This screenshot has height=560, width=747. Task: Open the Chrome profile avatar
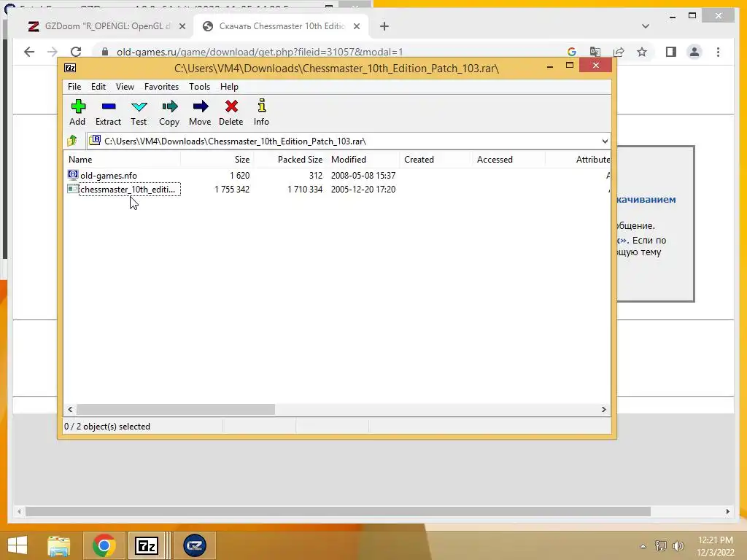(x=694, y=52)
